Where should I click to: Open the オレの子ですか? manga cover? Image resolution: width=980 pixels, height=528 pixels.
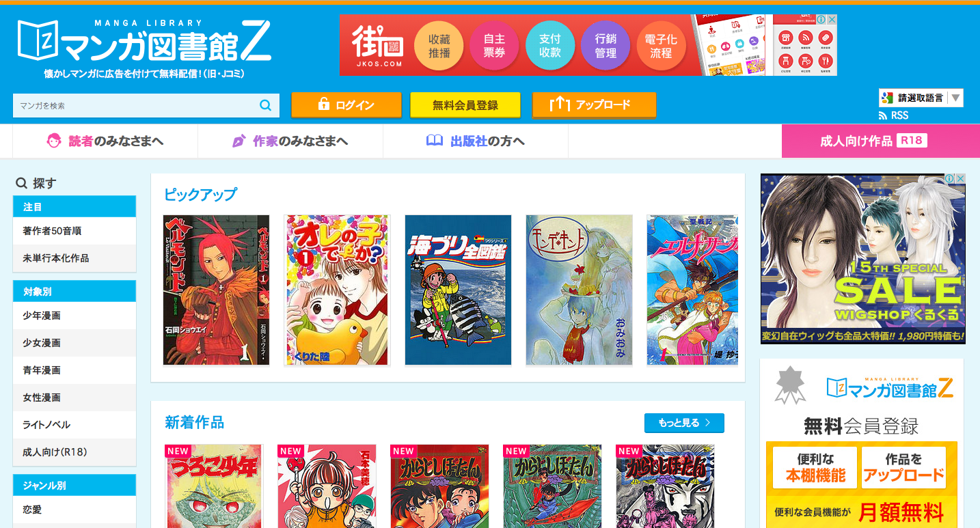click(337, 290)
